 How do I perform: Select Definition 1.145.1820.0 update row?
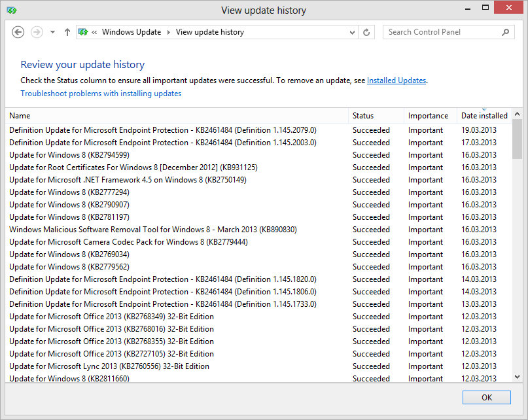point(258,279)
